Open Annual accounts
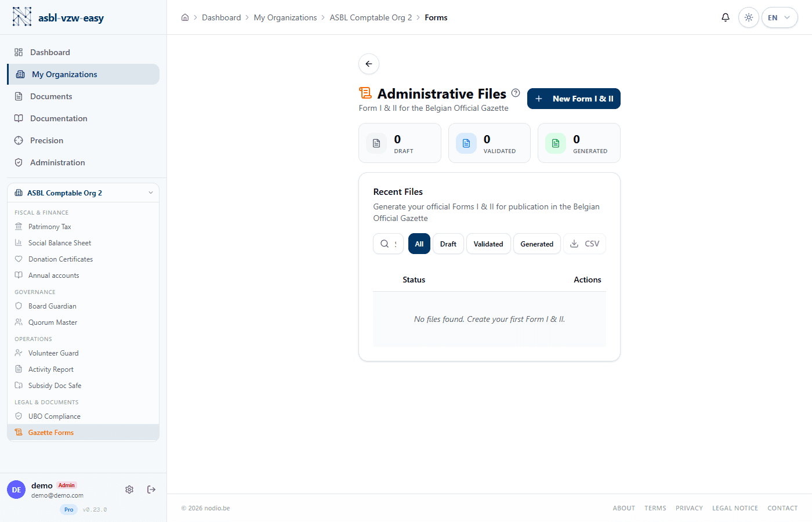 (x=84, y=275)
